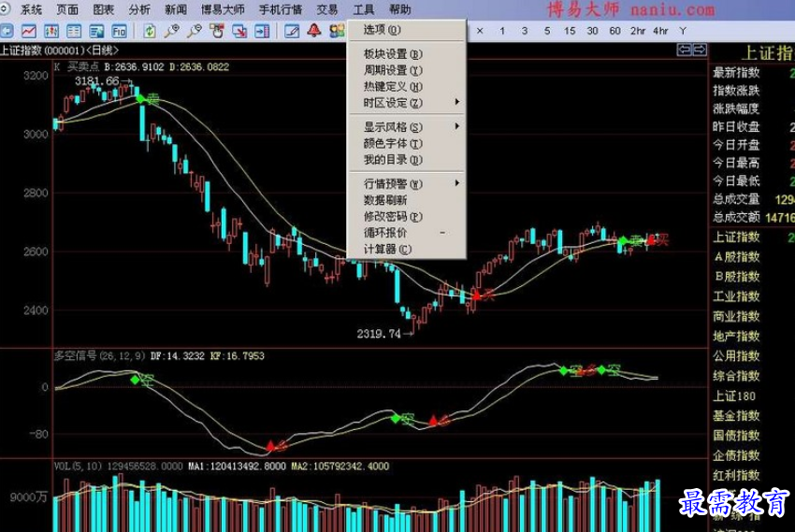Select 公用指数 in the index list
Image resolution: width=795 pixels, height=532 pixels.
click(736, 356)
